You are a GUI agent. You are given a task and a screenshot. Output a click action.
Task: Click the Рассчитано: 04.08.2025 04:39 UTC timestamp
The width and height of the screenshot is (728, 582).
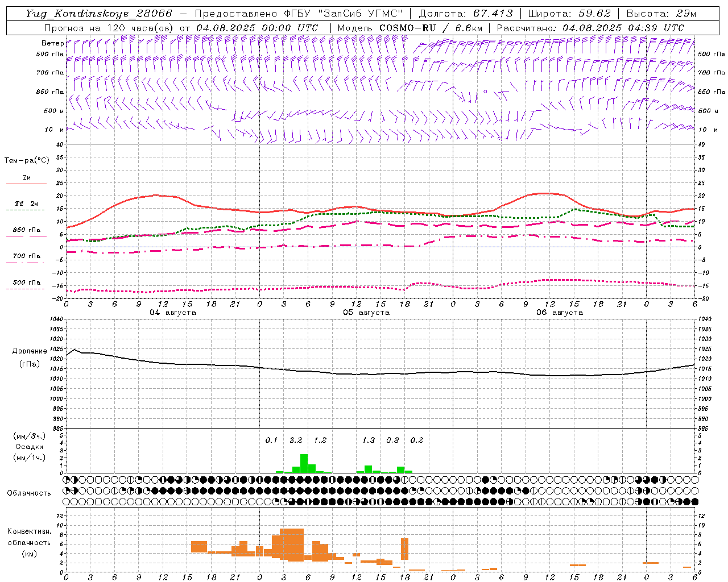pos(590,28)
